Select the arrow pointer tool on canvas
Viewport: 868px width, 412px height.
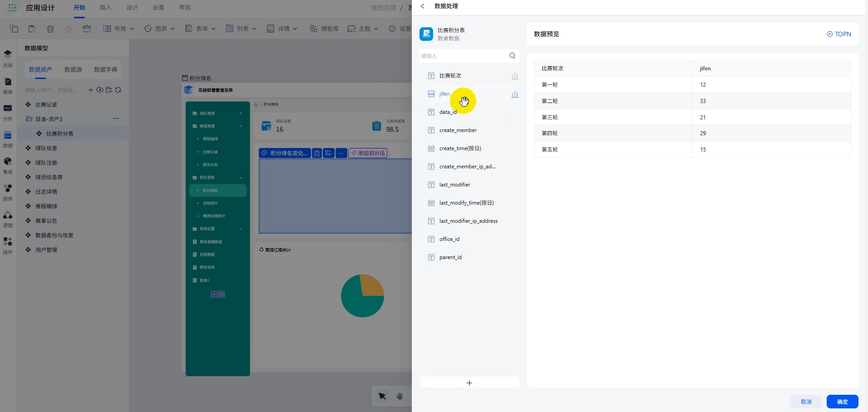click(x=382, y=396)
